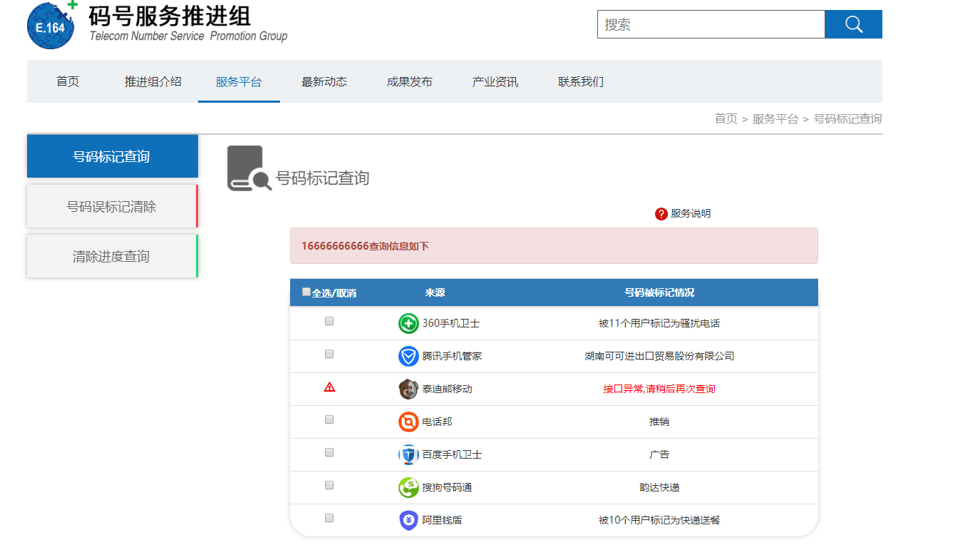The width and height of the screenshot is (980, 545).
Task: Click the magnifier search button
Action: [x=853, y=24]
